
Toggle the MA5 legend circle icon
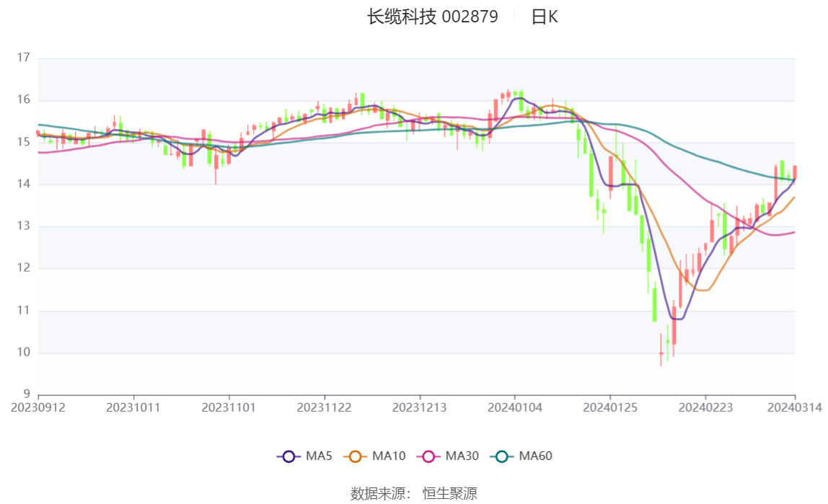289,456
